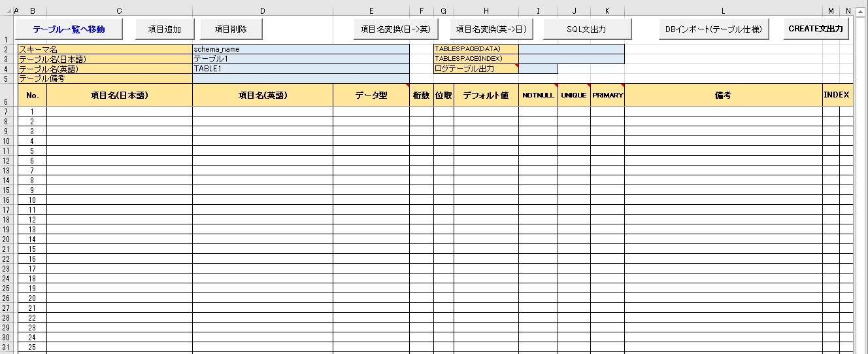Click 備考 cell in No. 12 row
Screen dimensions: 868x354
[724, 219]
